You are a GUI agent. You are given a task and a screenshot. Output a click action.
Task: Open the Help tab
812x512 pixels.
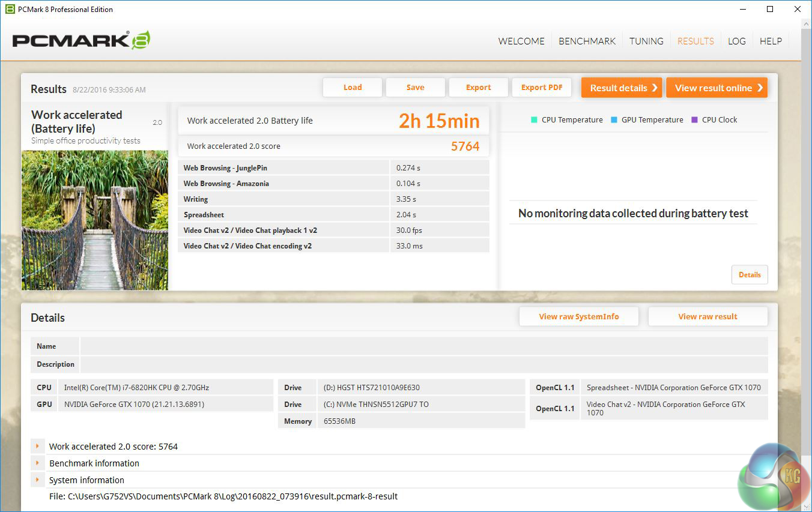tap(771, 41)
